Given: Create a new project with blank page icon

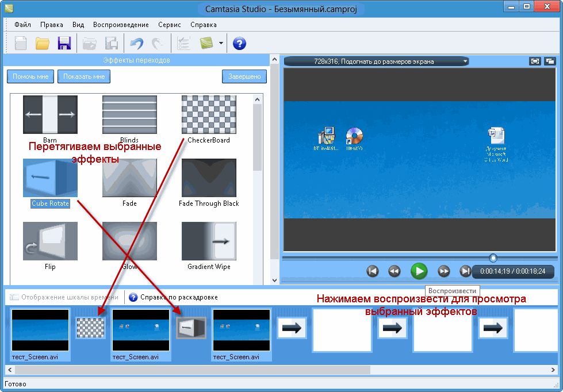Looking at the screenshot, I should pyautogui.click(x=21, y=44).
